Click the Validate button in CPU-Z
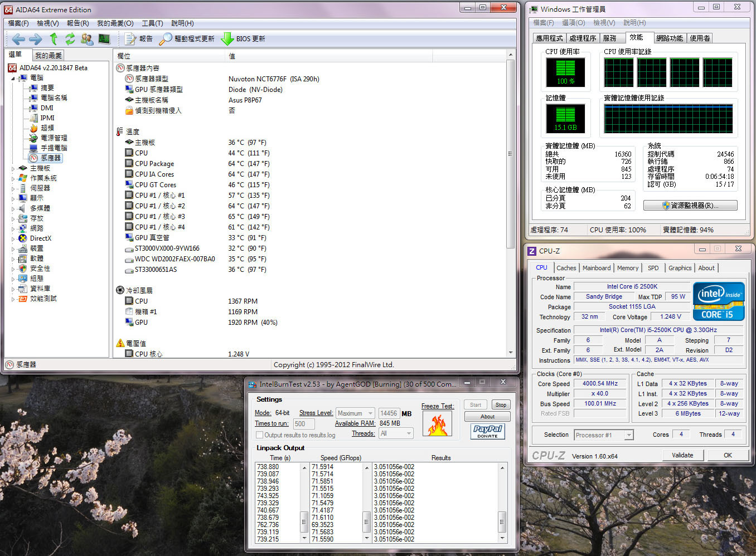The image size is (756, 556). click(x=682, y=455)
